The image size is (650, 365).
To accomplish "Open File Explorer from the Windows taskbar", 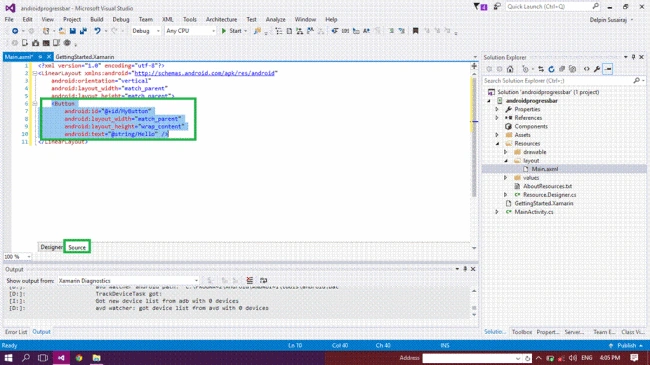I will pos(96,358).
